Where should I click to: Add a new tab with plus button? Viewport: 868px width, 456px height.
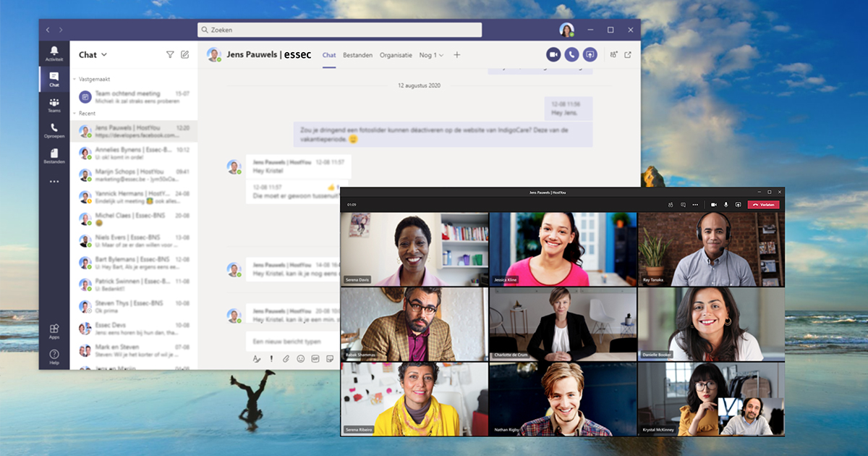456,55
